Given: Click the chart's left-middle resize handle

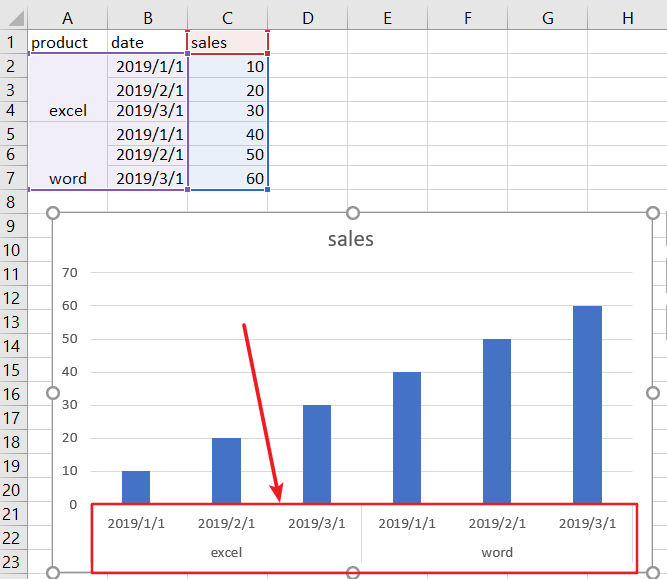Looking at the screenshot, I should [53, 393].
